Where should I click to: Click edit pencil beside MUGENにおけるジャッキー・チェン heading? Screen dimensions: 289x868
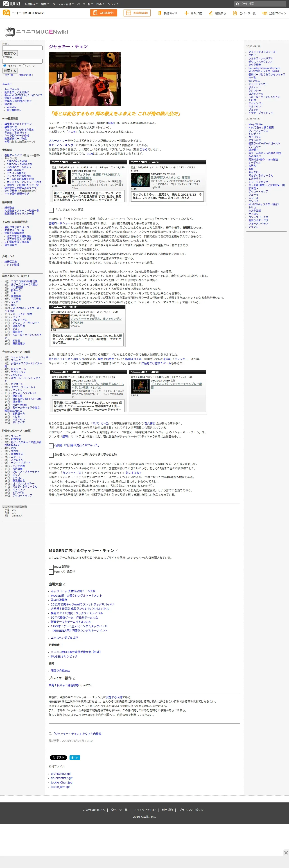117,550
